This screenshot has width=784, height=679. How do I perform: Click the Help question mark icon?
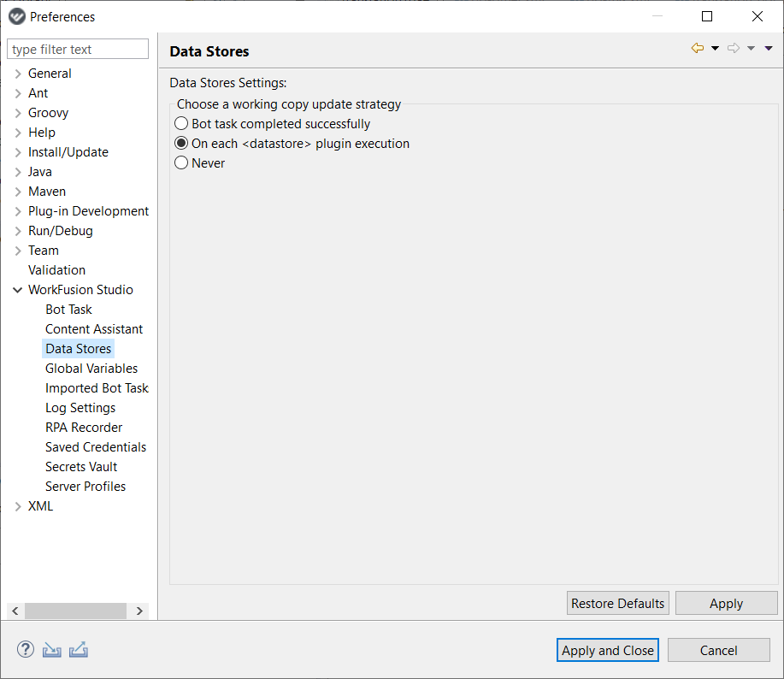26,650
